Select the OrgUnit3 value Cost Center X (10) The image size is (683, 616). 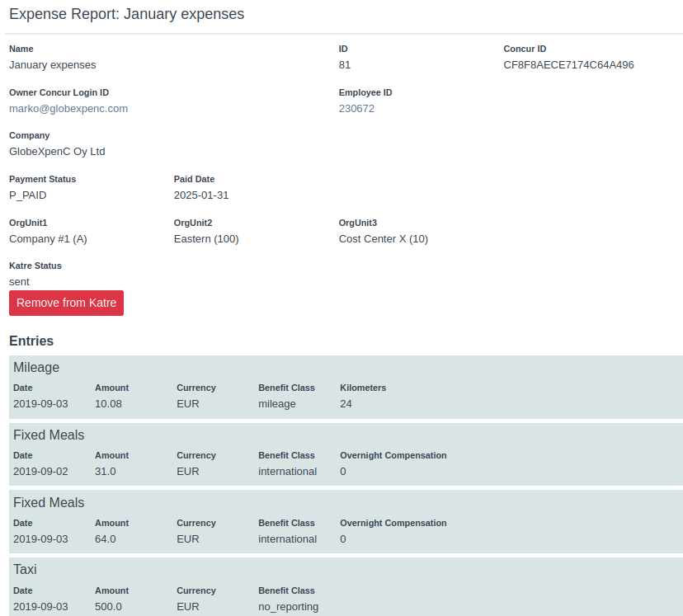[384, 239]
